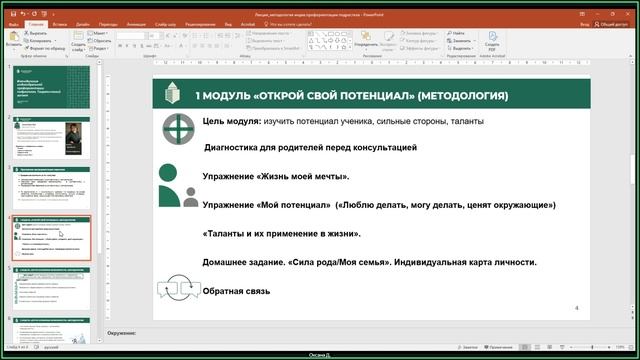Select the crosshair target icon on slide

(178, 129)
